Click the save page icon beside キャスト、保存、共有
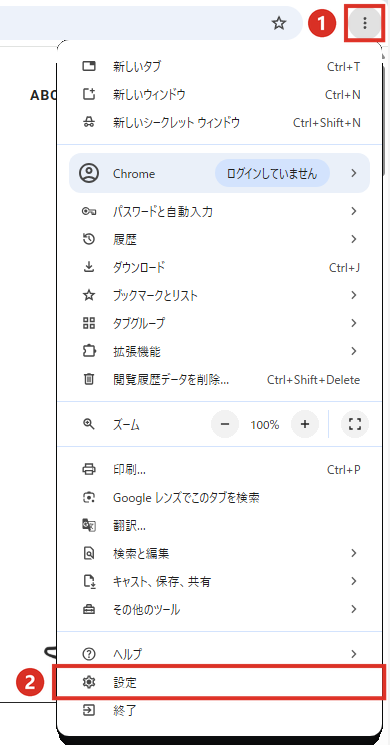The image size is (390, 745). pos(89,581)
